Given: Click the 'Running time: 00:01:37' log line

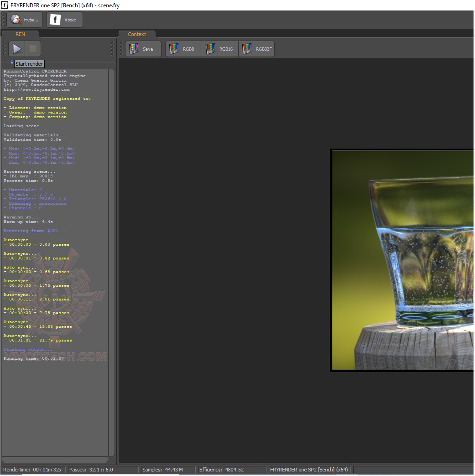Looking at the screenshot, I should [34, 358].
